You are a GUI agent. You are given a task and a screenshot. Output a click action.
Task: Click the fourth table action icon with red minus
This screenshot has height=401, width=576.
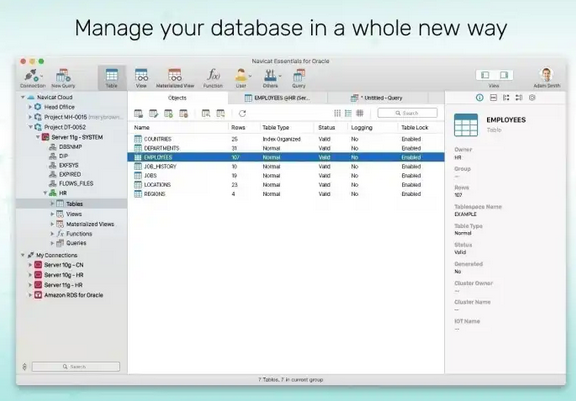coord(184,113)
